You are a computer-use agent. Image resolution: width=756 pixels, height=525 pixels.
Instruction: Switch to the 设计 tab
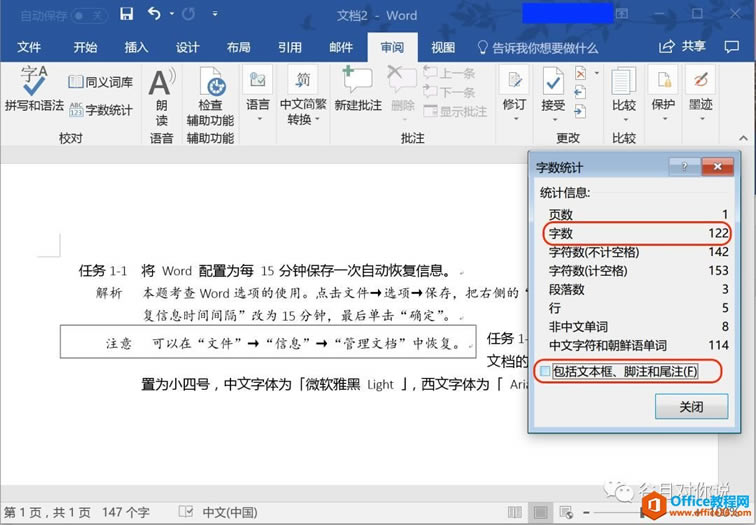coord(187,47)
